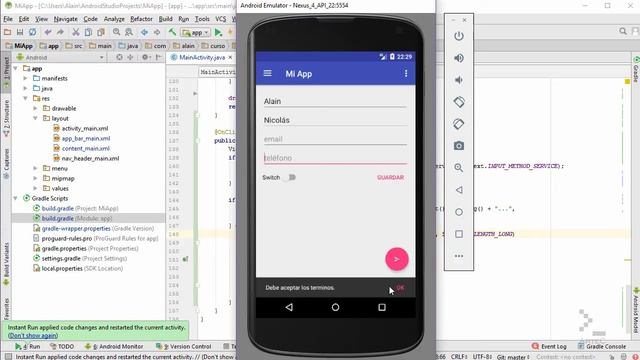Activate emulator zoom magnifier icon
640x360 pixels.
click(459, 168)
